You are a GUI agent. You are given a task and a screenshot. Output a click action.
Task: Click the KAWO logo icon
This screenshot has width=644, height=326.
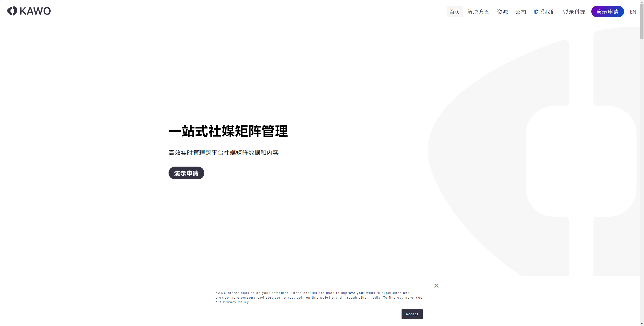pyautogui.click(x=12, y=11)
